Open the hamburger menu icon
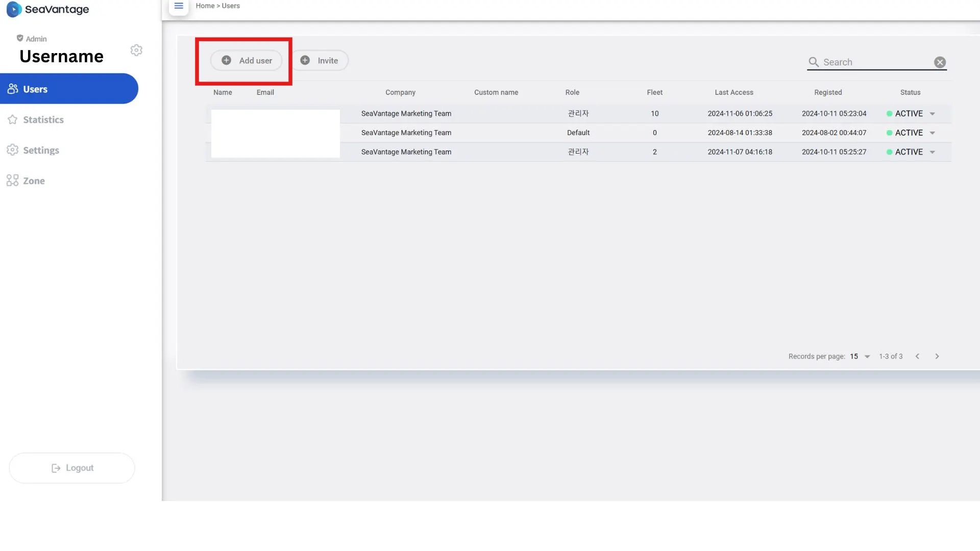 179,6
